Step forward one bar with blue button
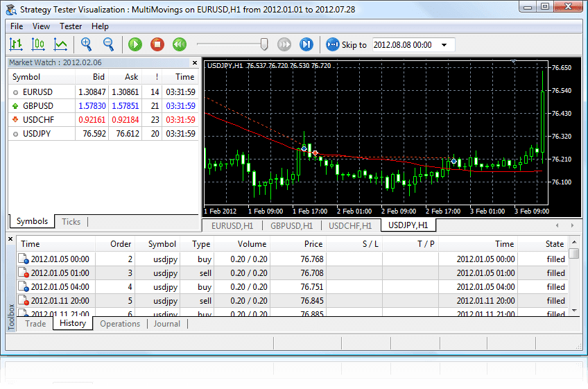 coord(306,44)
